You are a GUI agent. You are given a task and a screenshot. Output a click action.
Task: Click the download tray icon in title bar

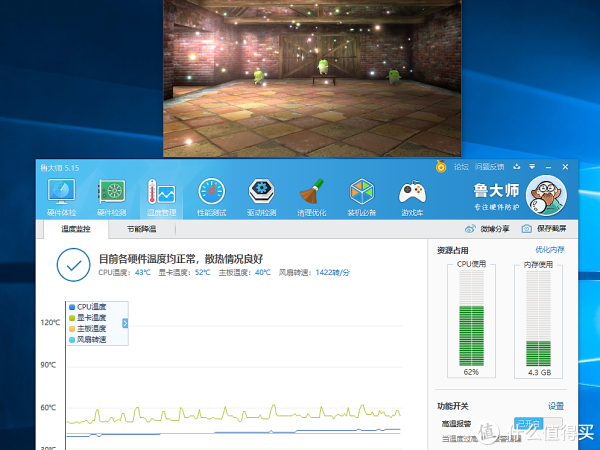click(517, 166)
